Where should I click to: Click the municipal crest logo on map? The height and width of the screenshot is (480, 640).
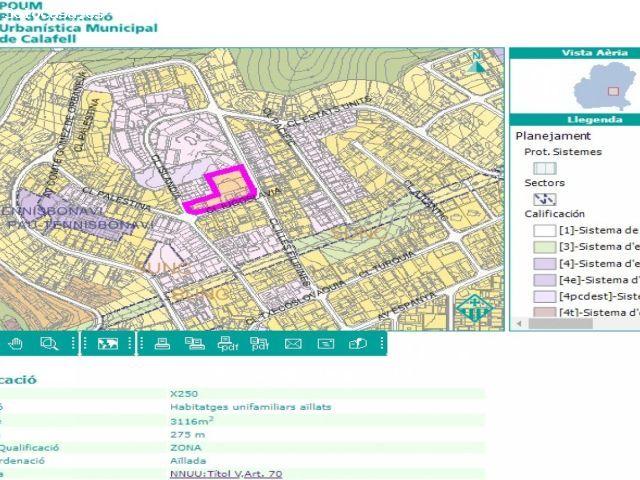(x=473, y=308)
